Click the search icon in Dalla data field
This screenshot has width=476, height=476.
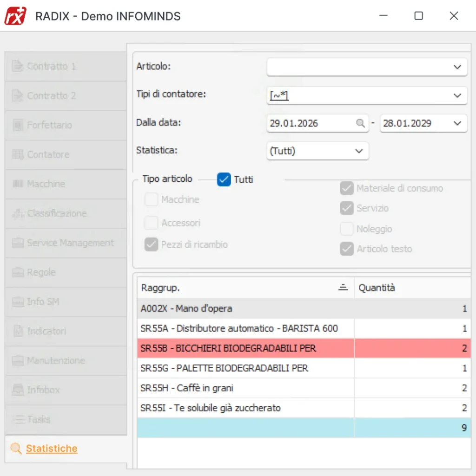pyautogui.click(x=360, y=123)
